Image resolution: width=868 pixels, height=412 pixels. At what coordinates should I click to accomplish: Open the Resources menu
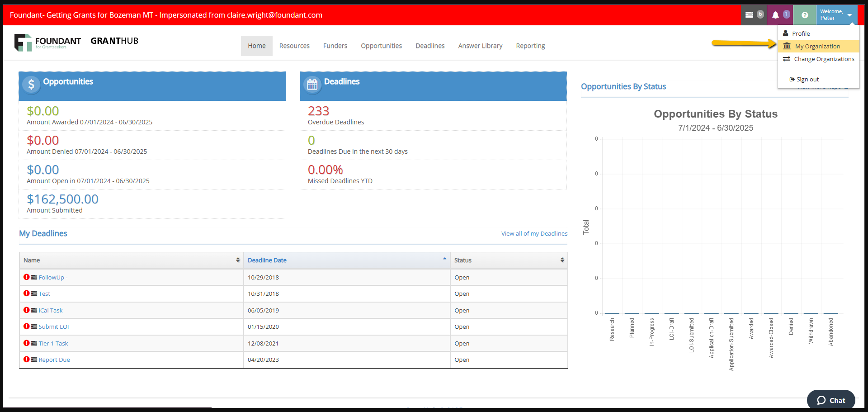[294, 46]
